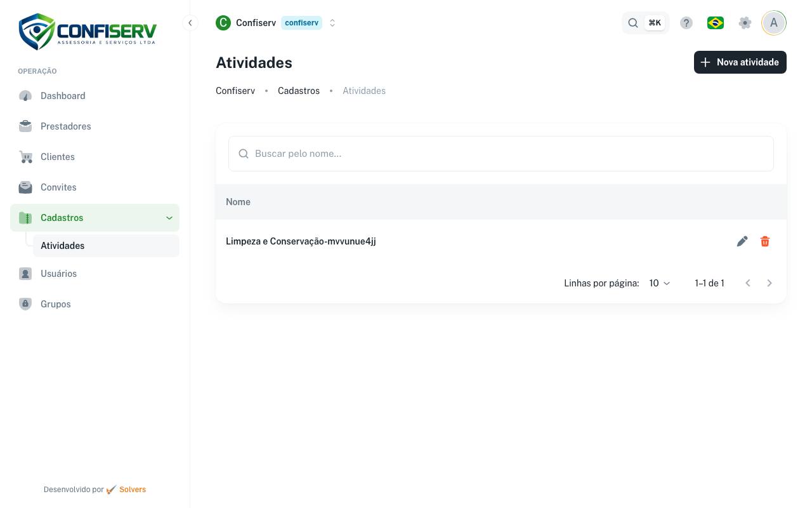The height and width of the screenshot is (508, 812).
Task: Focus the Buscar pelo nome search field
Action: coord(501,154)
